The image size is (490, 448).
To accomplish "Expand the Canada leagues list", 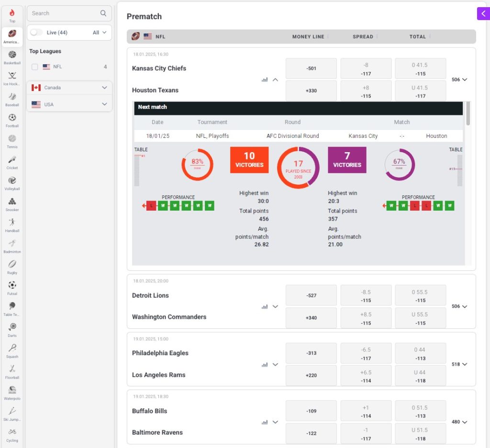I will 69,88.
